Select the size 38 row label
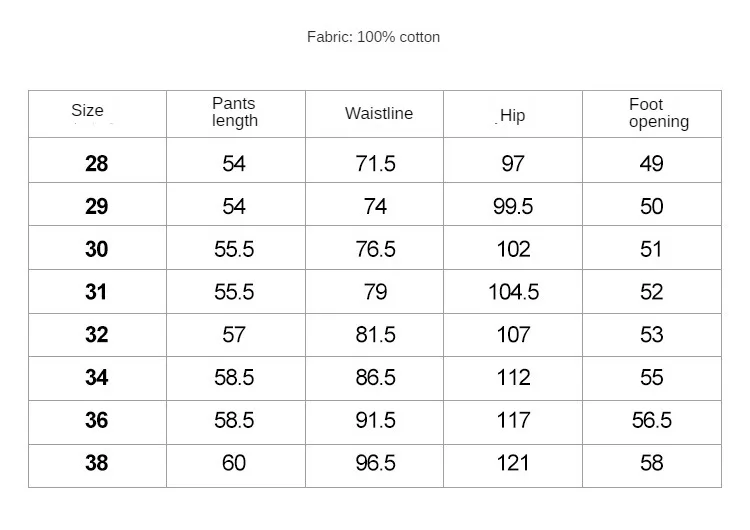This screenshot has width=750, height=530. (x=96, y=464)
